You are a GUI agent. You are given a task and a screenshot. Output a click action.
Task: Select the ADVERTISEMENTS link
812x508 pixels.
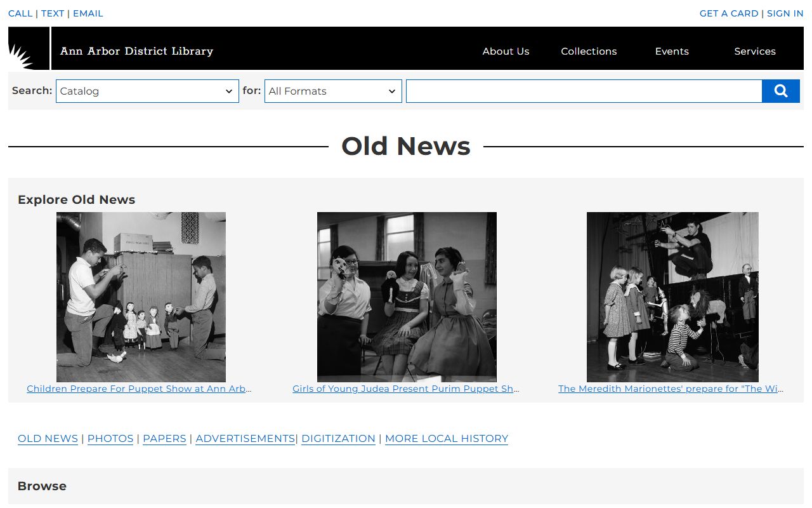point(246,438)
